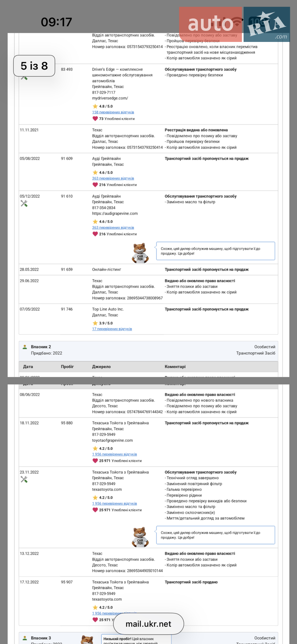Click the person icon next to Власник 3
Image resolution: width=297 pixels, height=644 pixels.
25,638
